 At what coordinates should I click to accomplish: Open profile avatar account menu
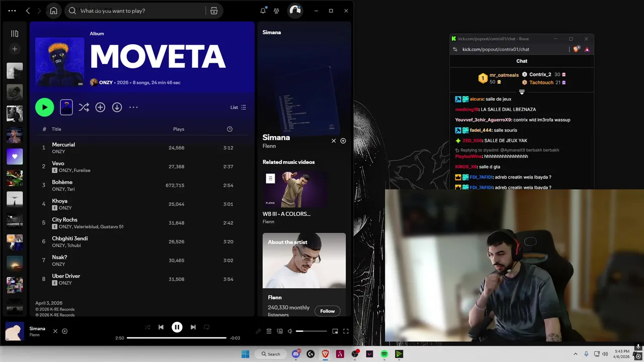click(295, 11)
